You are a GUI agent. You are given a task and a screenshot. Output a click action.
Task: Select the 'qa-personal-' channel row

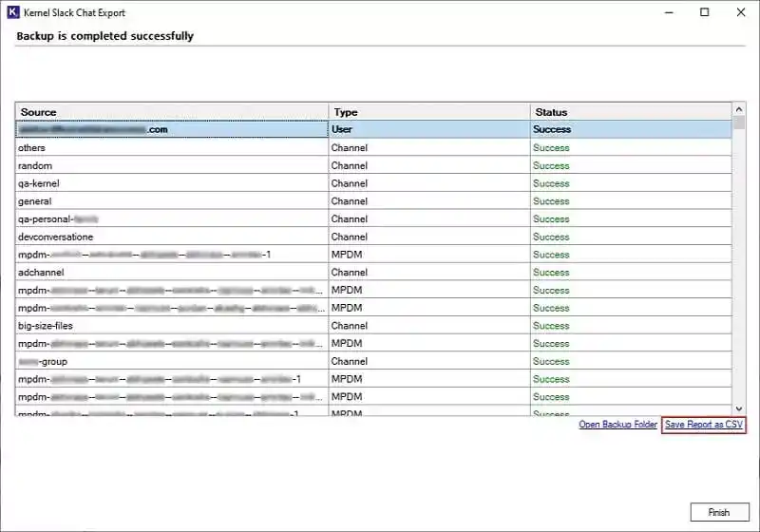(373, 219)
